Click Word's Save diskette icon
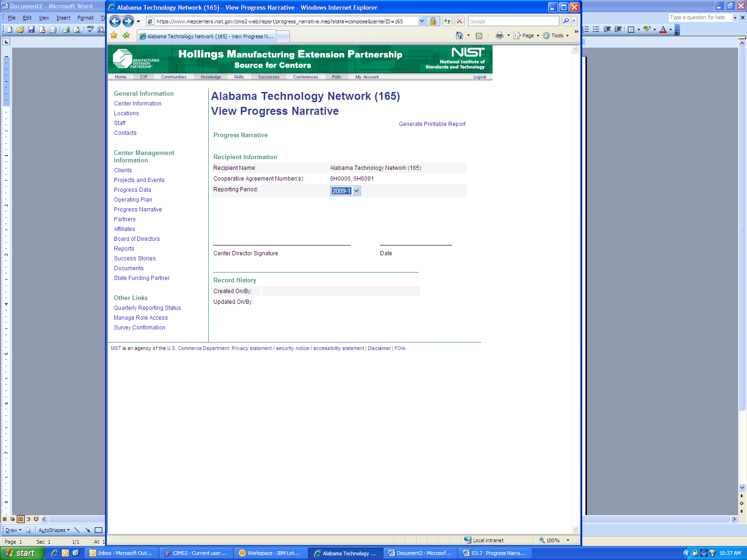Image resolution: width=747 pixels, height=560 pixels. (31, 29)
